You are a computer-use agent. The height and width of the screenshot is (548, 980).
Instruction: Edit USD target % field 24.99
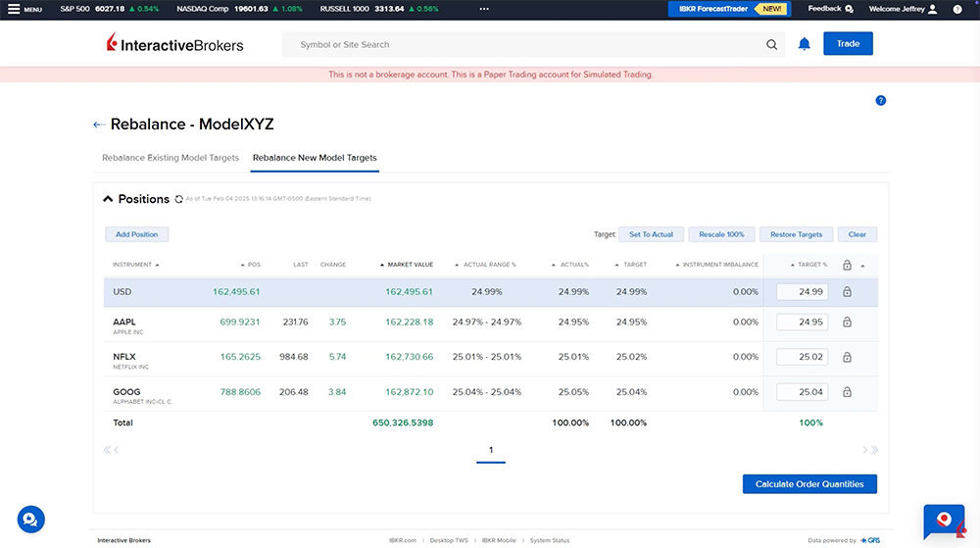coord(803,292)
